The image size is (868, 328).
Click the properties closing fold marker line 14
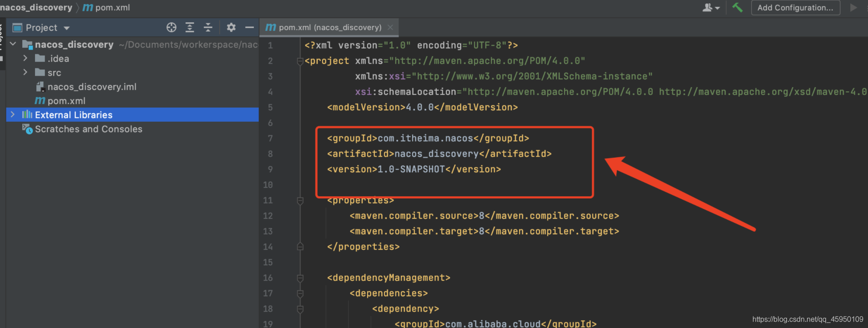click(x=300, y=247)
